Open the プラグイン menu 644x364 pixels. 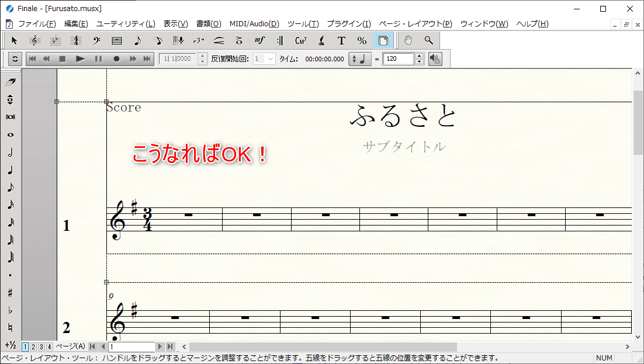tap(349, 24)
